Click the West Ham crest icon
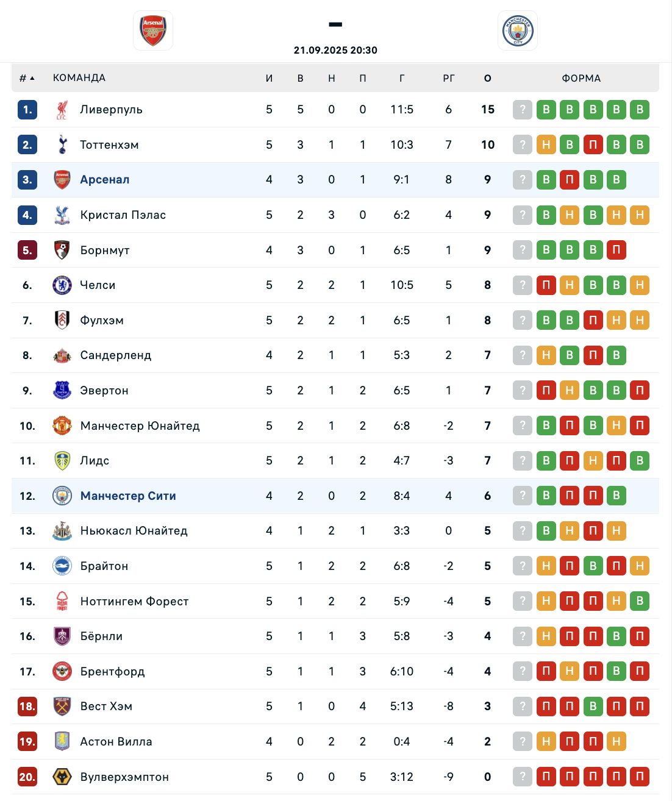 [x=62, y=707]
